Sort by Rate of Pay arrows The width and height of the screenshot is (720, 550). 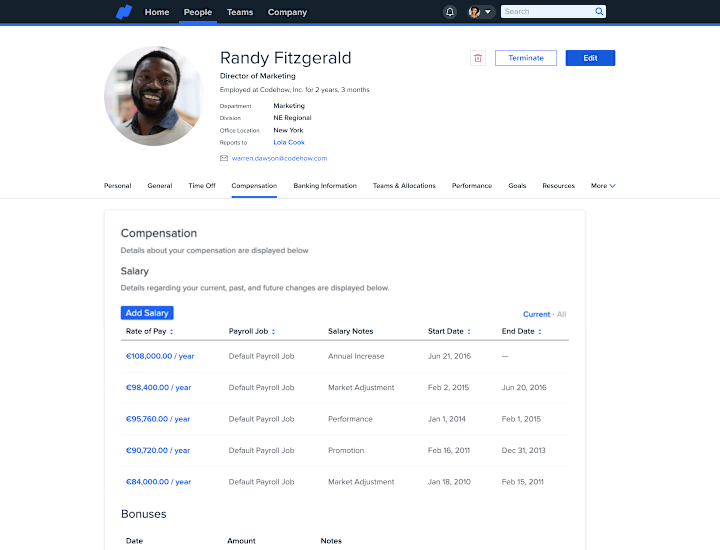171,331
